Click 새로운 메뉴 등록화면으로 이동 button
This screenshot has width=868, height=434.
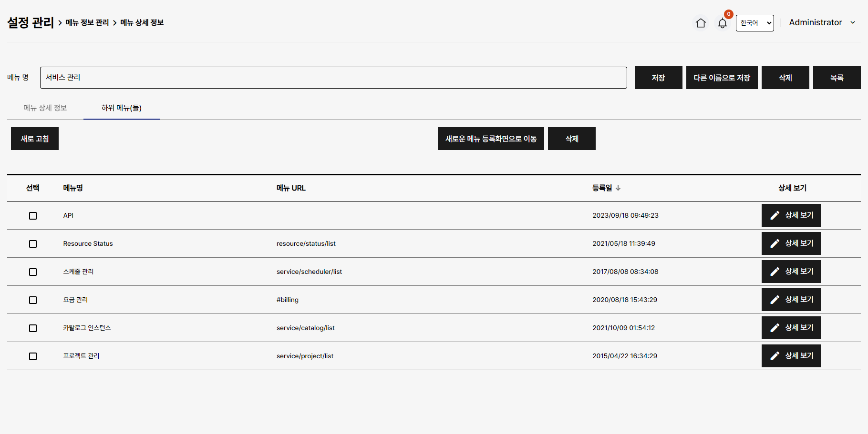point(491,139)
